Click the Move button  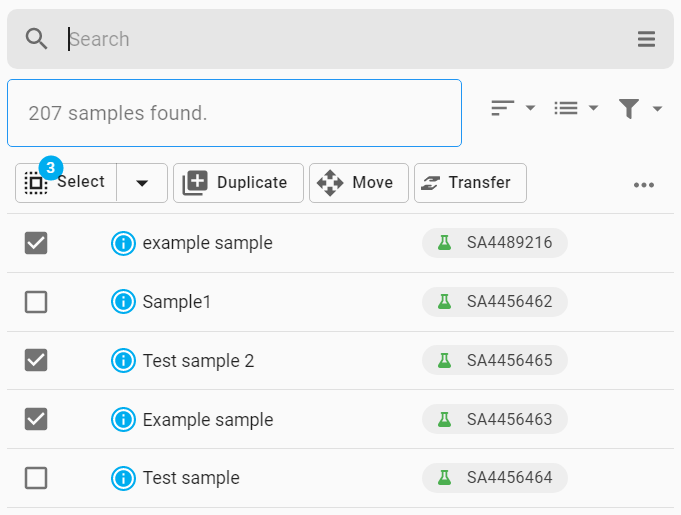359,183
